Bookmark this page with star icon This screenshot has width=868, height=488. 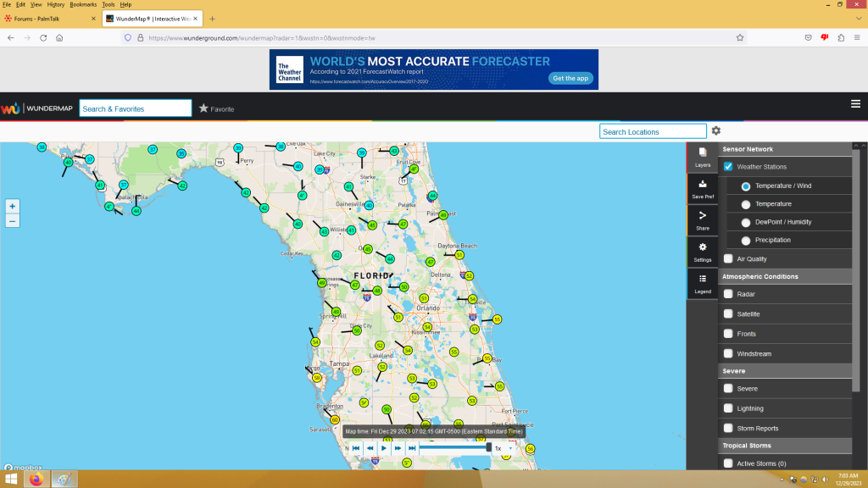[x=739, y=38]
